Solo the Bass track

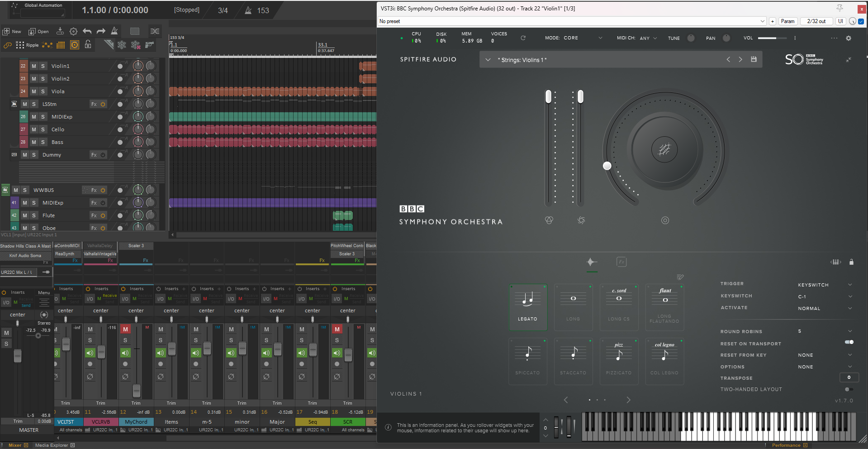[43, 142]
